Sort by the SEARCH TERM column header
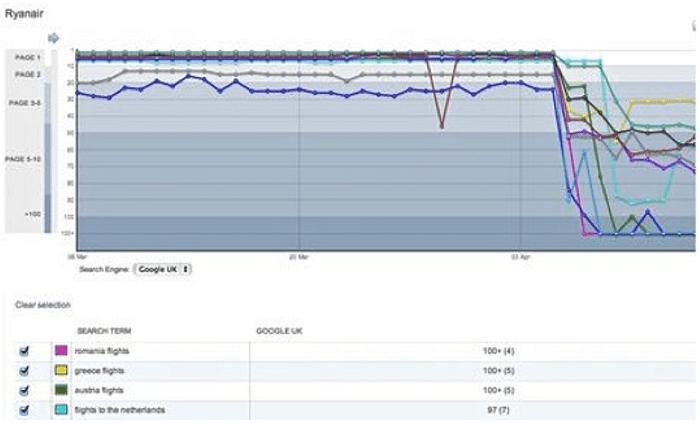This screenshot has height=424, width=700. click(x=104, y=331)
